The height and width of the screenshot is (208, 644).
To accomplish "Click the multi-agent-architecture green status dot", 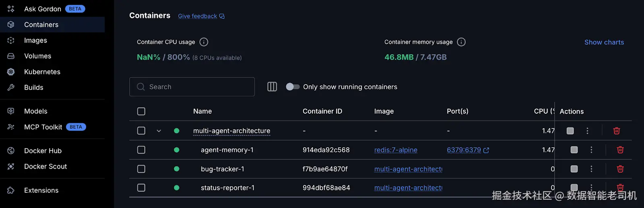I will coord(176,131).
